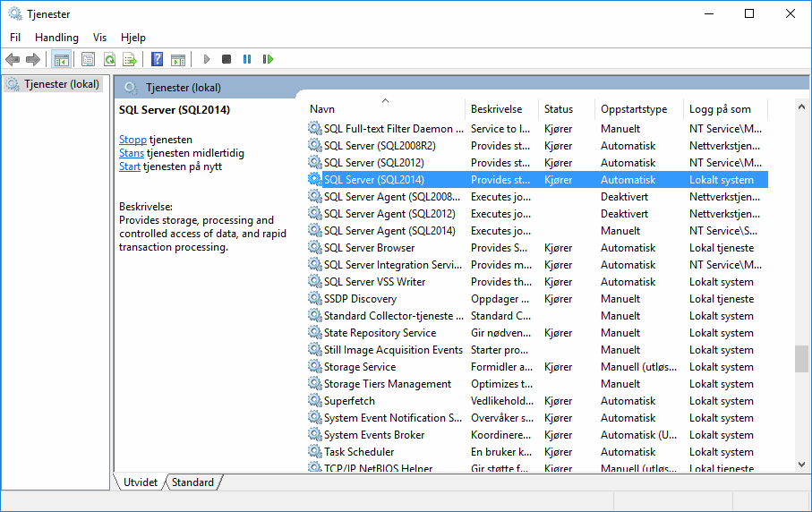Viewport: 812px width, 512px height.
Task: Click the Refresh toolbar icon
Action: 109,60
